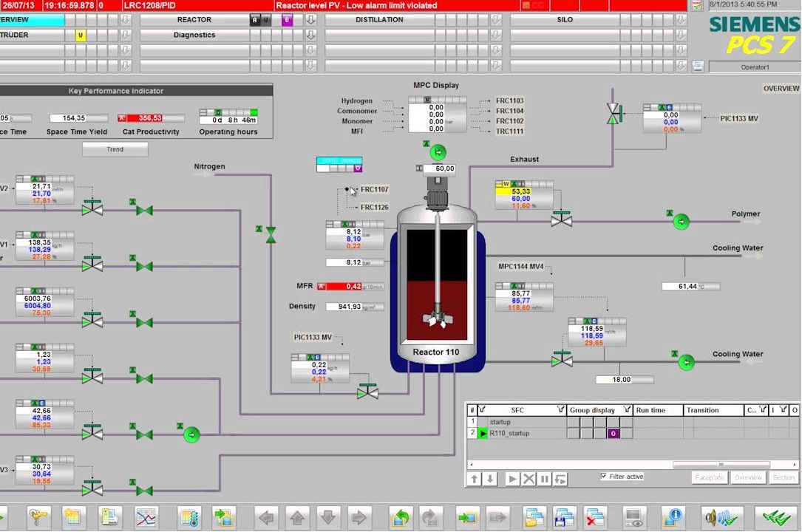Viewport: 802px width, 532px height.
Task: Open the SILO area tab
Action: click(564, 20)
